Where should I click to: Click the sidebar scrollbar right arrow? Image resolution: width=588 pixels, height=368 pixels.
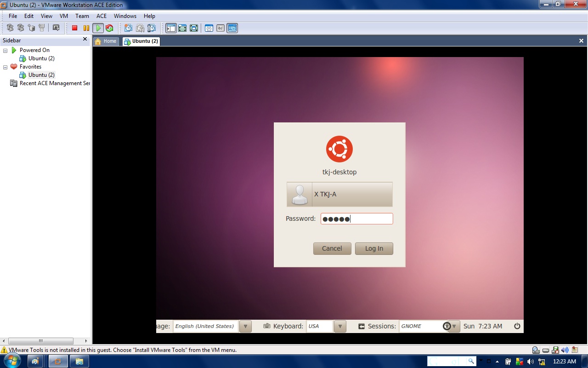coord(86,341)
